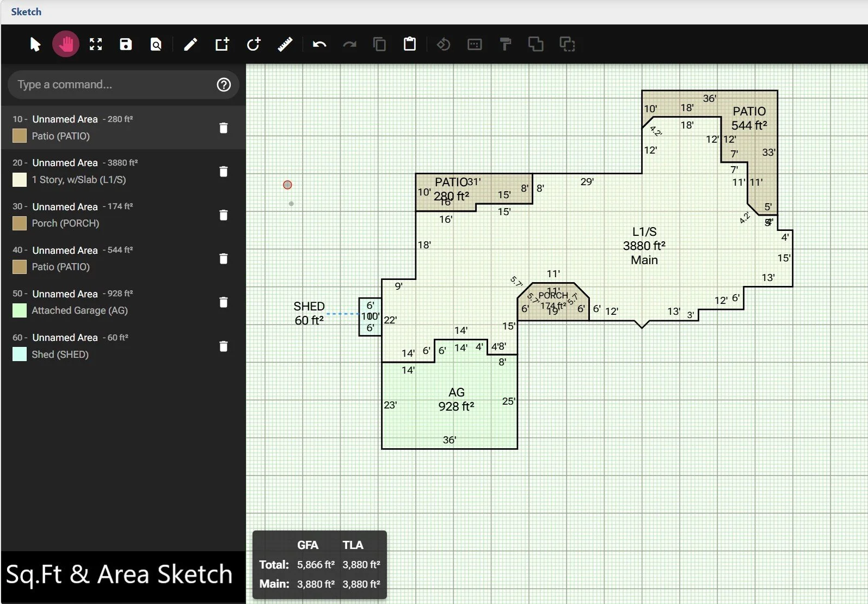Click the PORCH 174 ft² label on canvas
Viewport: 868px width, 604px height.
(553, 301)
